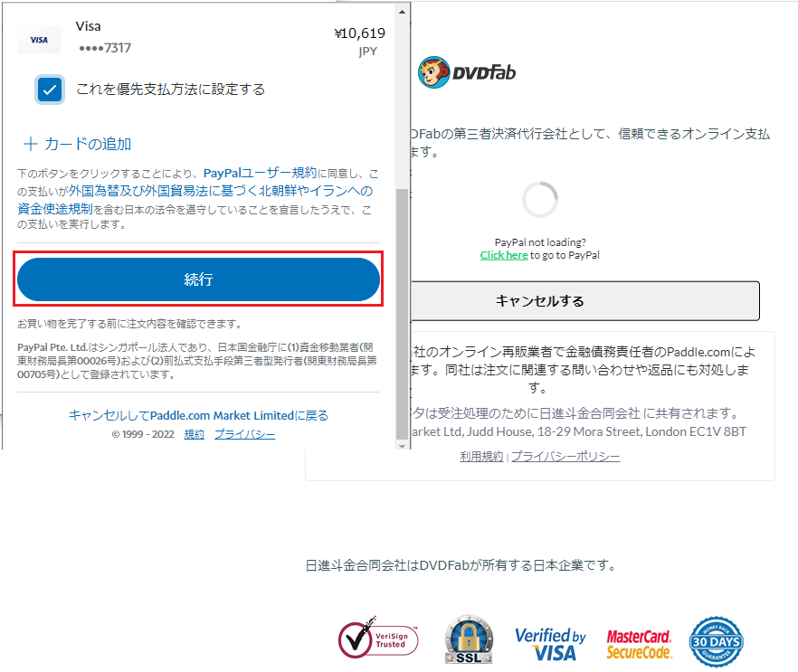This screenshot has height=672, width=798.
Task: Click the © 1999 - 2022 copyright text
Action: [x=143, y=434]
